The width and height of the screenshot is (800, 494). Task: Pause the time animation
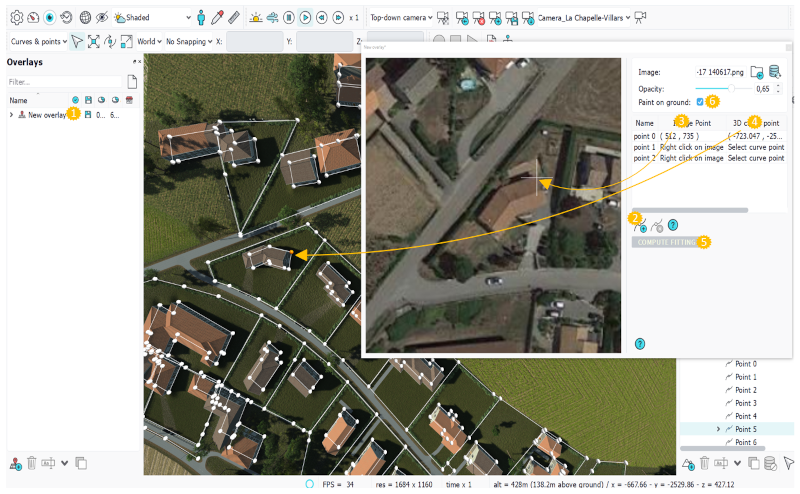tap(288, 18)
